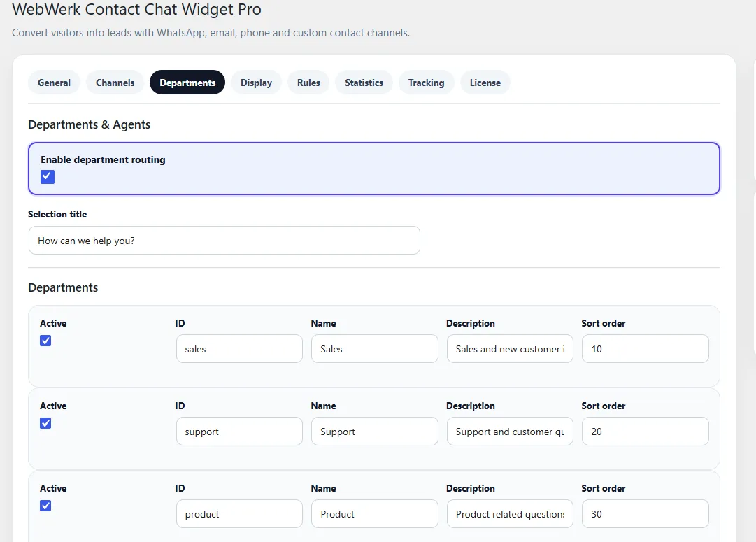
Task: Click the Enable department routing label
Action: click(103, 159)
